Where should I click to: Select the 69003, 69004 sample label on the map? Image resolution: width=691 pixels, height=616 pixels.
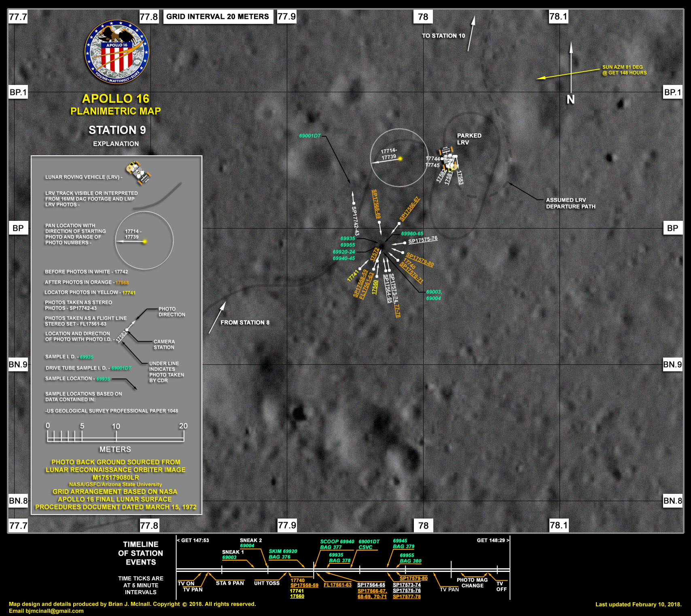click(433, 295)
